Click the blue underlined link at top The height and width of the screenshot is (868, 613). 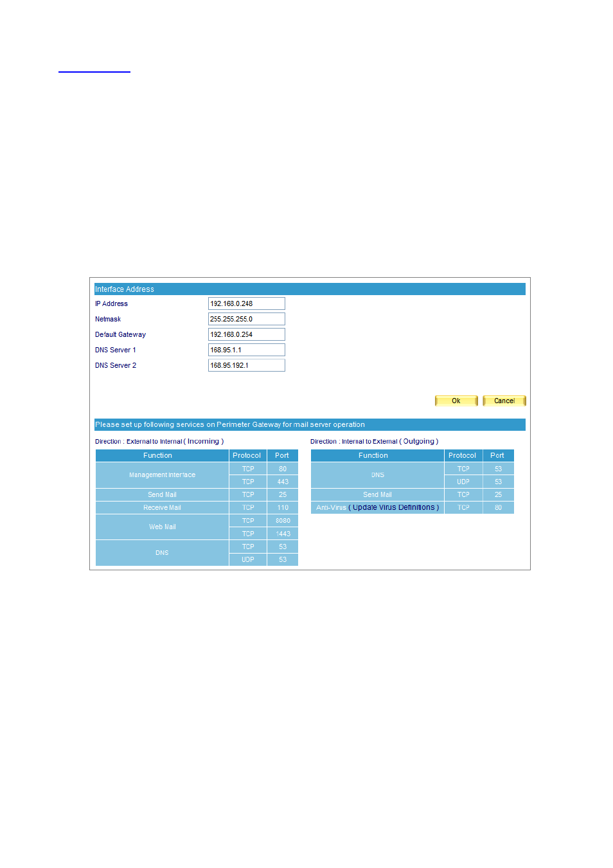[x=94, y=71]
